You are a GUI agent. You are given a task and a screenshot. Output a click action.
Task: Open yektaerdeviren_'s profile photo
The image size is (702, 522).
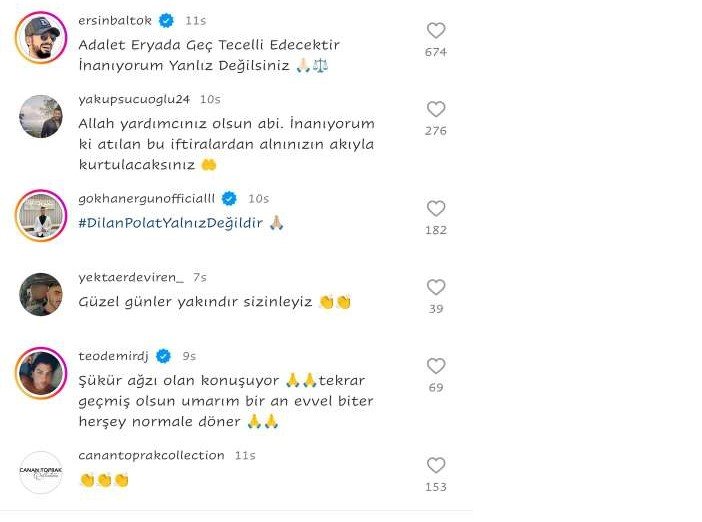click(41, 295)
